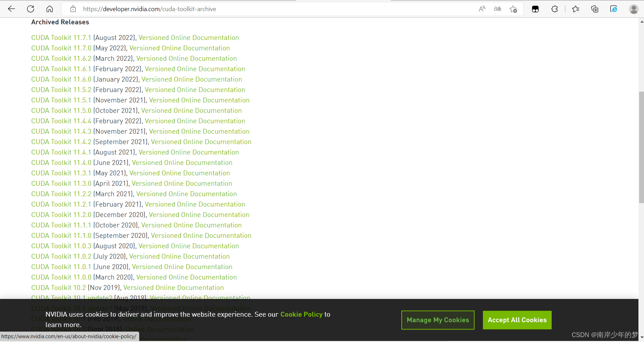Viewport: 644px width, 342px height.
Task: Open the black extension icon in toolbar
Action: (535, 9)
